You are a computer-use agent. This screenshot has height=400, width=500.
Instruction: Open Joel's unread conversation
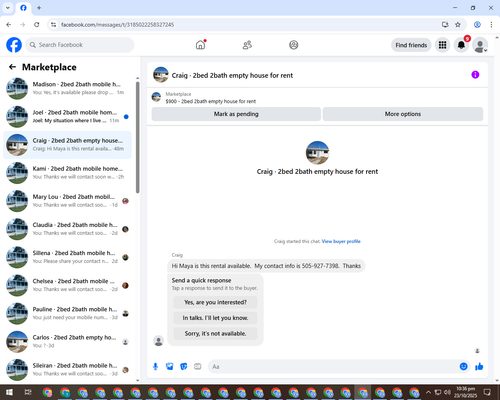tap(67, 116)
